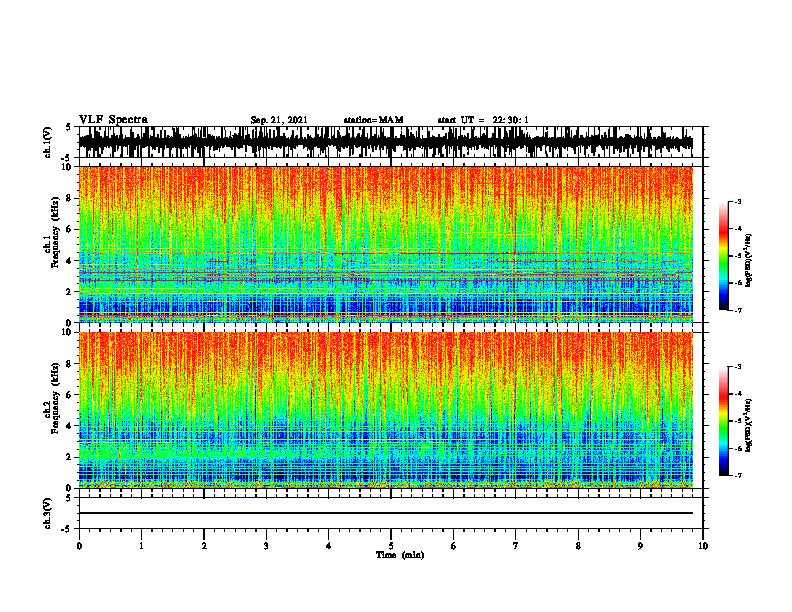Click time axis tick label "7"
Image resolution: width=792 pixels, height=612 pixels.
click(x=516, y=546)
